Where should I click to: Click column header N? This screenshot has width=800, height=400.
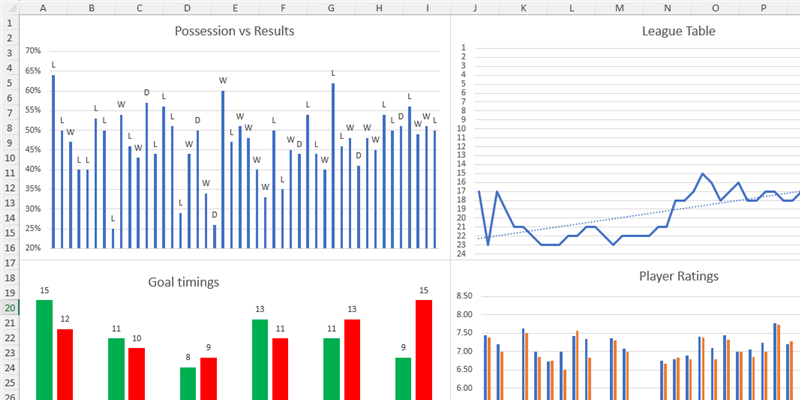pos(667,8)
